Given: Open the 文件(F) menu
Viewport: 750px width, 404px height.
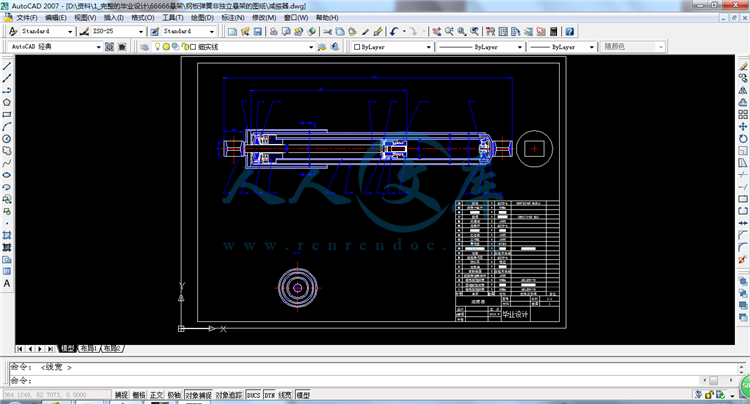Looking at the screenshot, I should (27, 18).
